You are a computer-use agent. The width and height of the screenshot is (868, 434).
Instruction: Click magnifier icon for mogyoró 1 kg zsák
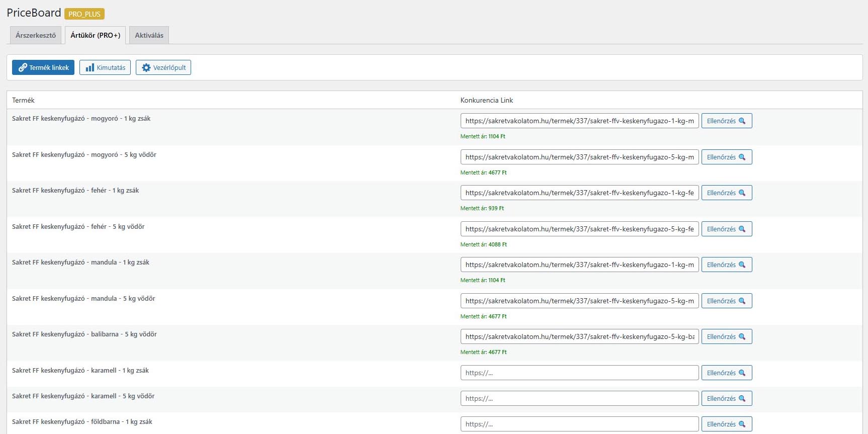click(742, 121)
